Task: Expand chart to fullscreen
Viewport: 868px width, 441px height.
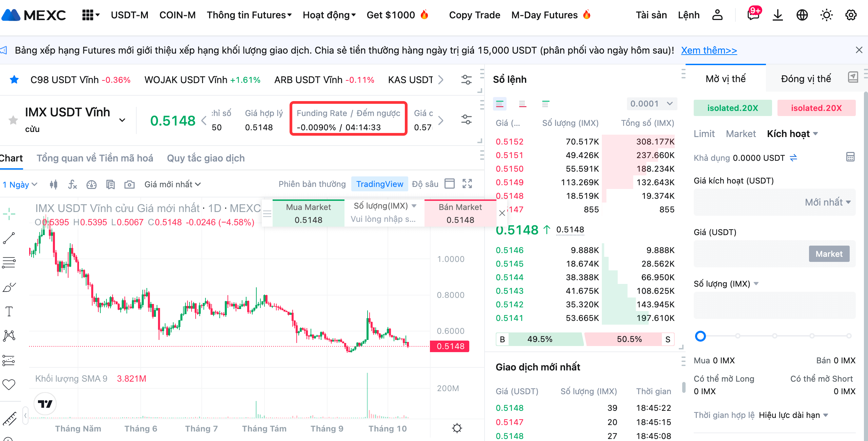Action: [x=467, y=184]
